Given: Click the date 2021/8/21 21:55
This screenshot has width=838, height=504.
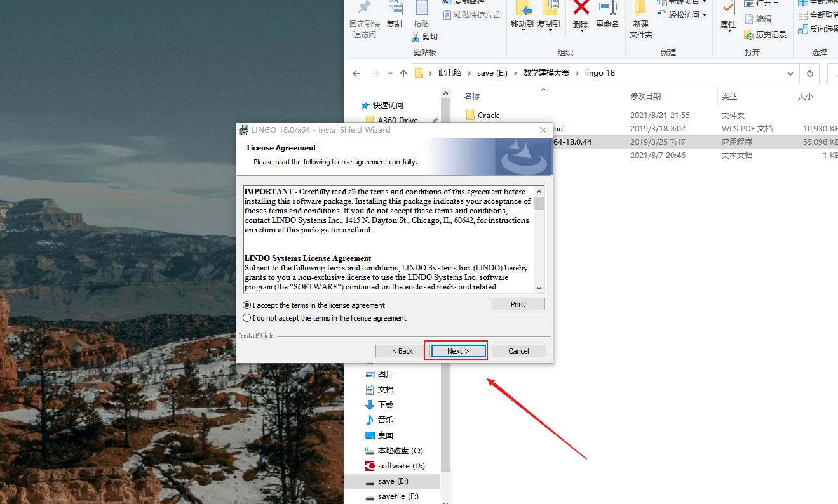Looking at the screenshot, I should pos(660,116).
